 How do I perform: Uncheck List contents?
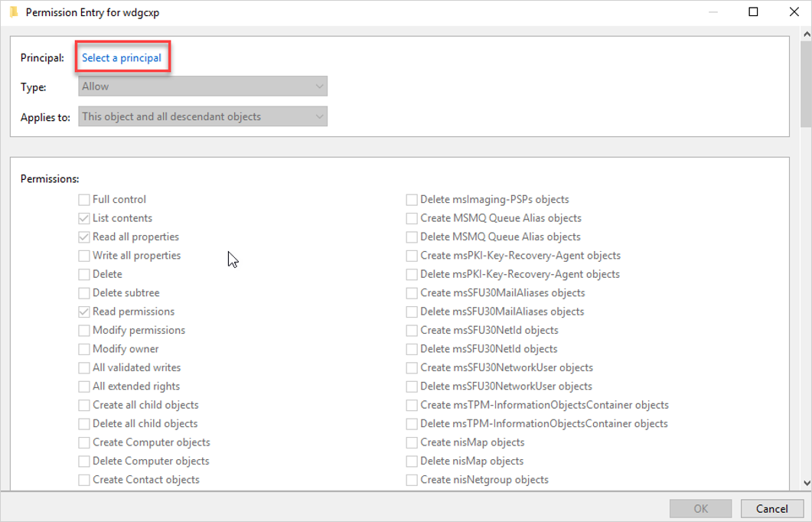pyautogui.click(x=83, y=218)
